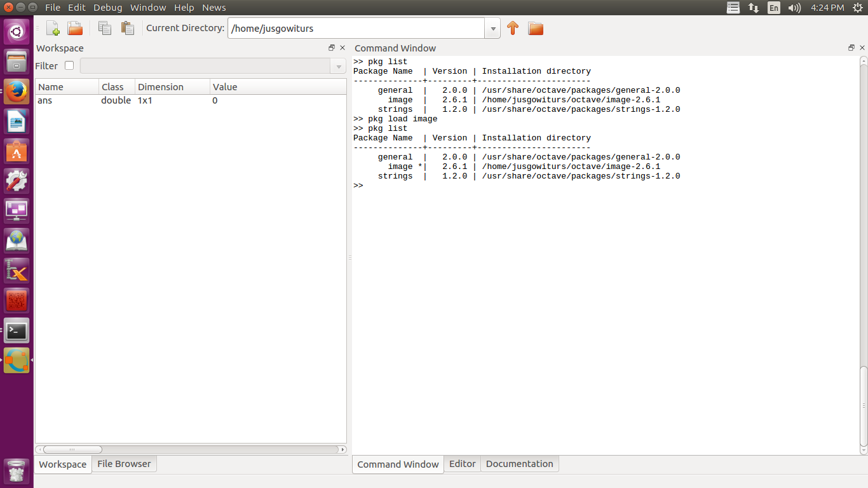The height and width of the screenshot is (488, 868).
Task: Click the 'pkg load image' command line
Action: 395,119
